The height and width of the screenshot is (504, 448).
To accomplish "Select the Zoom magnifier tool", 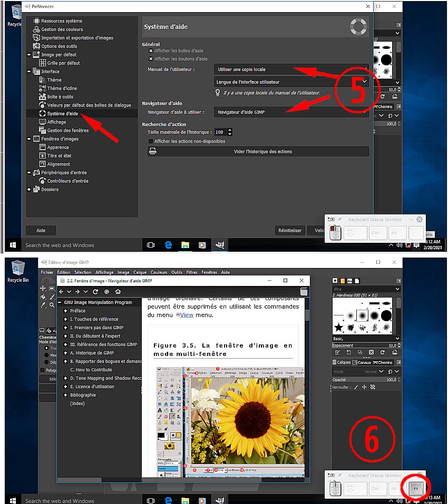I will (52, 305).
